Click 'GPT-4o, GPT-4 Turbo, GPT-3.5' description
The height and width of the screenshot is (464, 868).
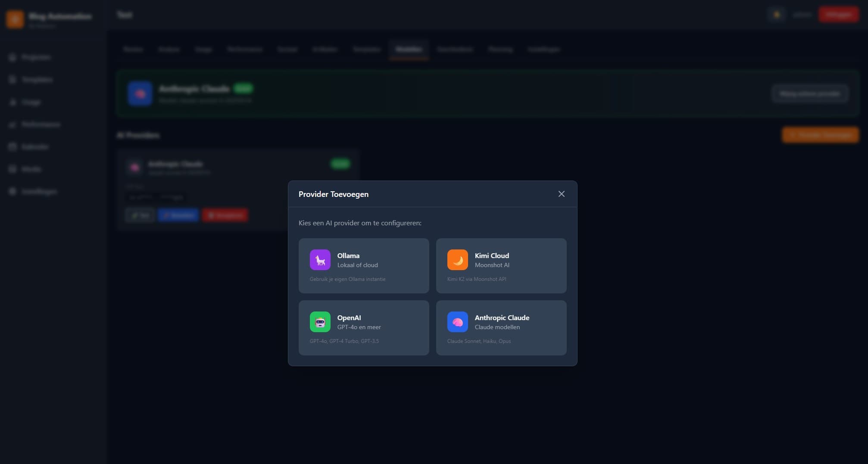coord(344,341)
